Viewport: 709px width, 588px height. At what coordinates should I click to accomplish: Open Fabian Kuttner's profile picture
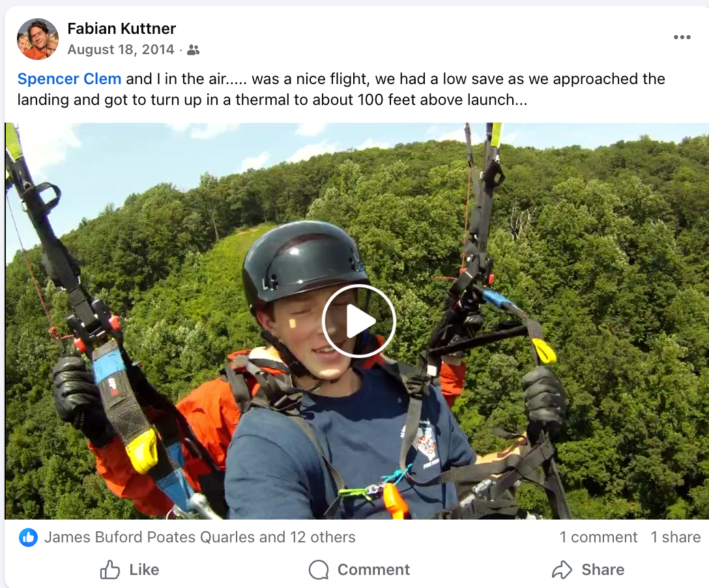38,39
